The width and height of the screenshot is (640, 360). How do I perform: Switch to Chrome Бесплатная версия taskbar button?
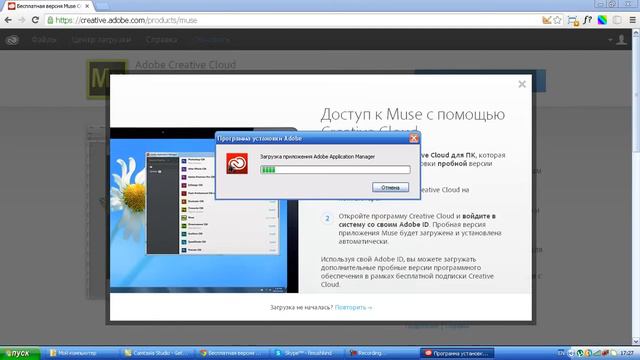pyautogui.click(x=232, y=353)
